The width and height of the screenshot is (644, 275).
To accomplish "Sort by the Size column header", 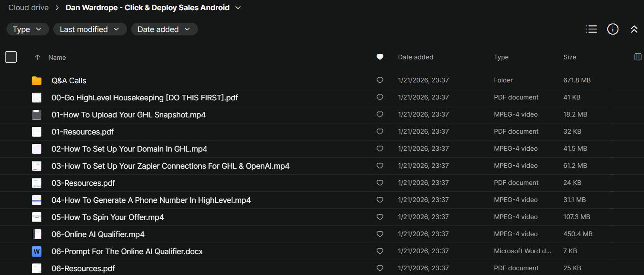I will coord(569,57).
